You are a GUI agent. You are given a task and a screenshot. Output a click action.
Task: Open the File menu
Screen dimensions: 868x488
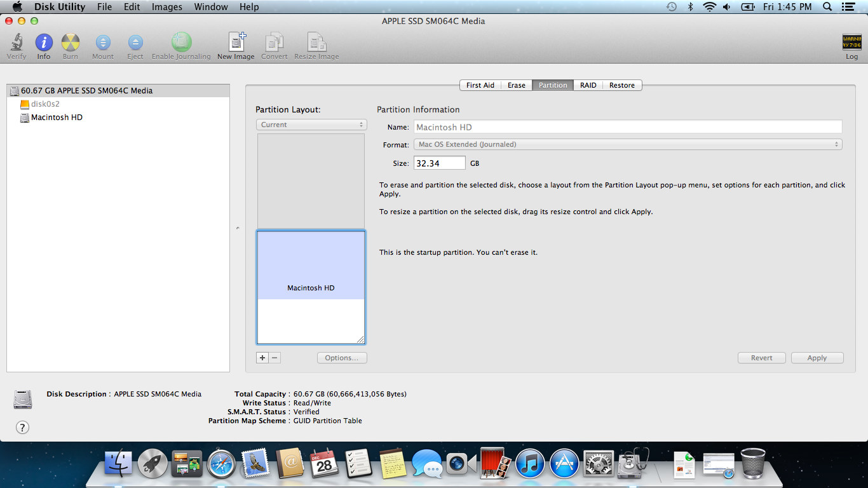click(x=104, y=7)
